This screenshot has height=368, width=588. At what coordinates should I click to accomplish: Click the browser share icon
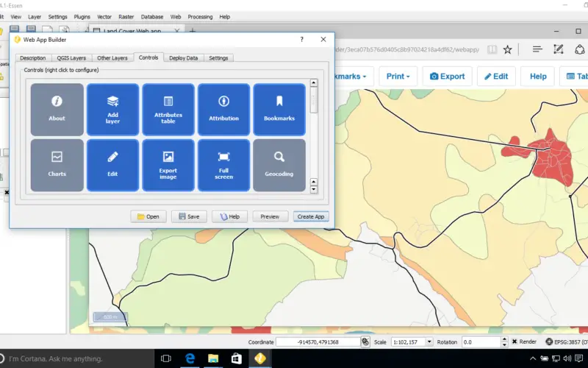(x=580, y=49)
